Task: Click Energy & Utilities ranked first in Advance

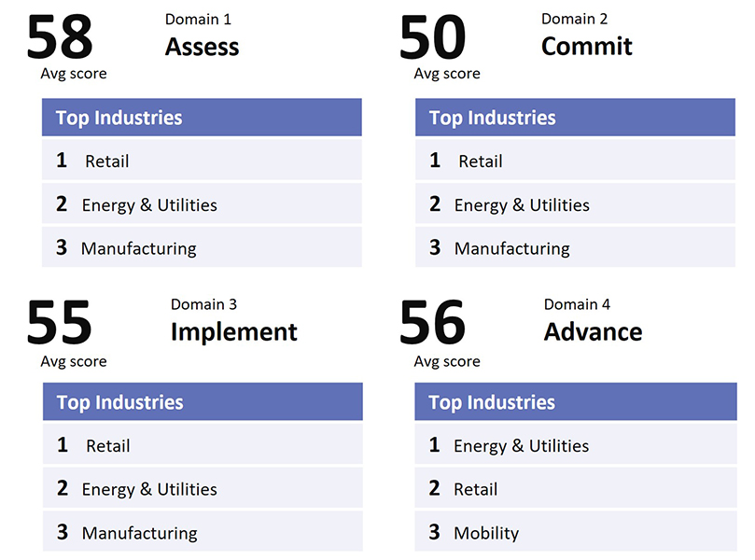Action: (x=521, y=446)
